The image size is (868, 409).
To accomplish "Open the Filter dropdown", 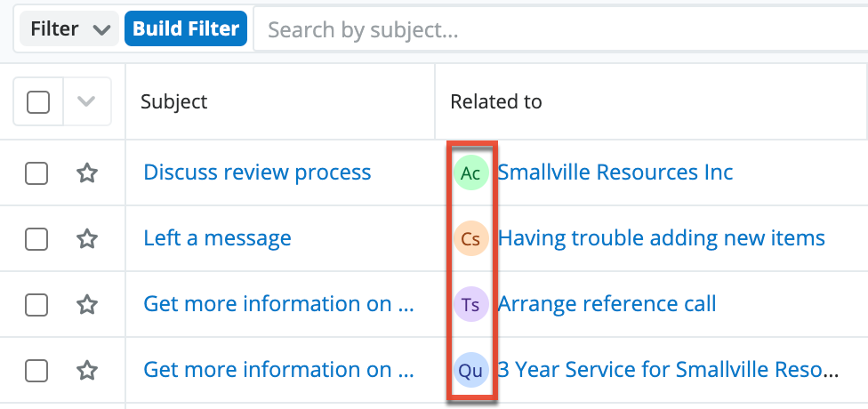I will click(69, 29).
